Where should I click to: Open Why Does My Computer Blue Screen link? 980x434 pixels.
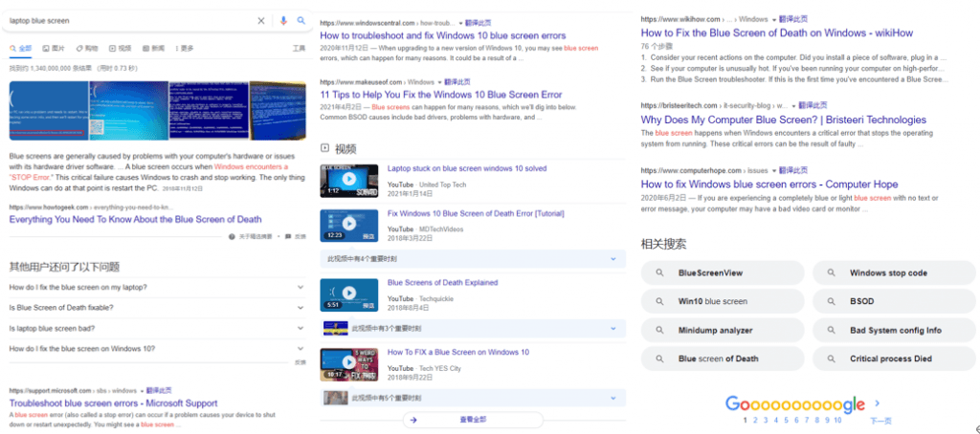tap(784, 119)
